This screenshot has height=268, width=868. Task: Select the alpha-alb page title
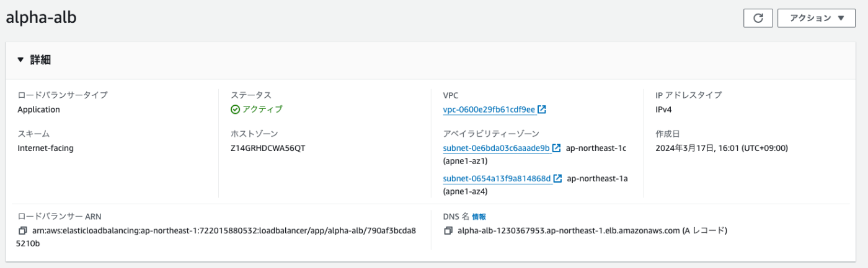point(41,17)
